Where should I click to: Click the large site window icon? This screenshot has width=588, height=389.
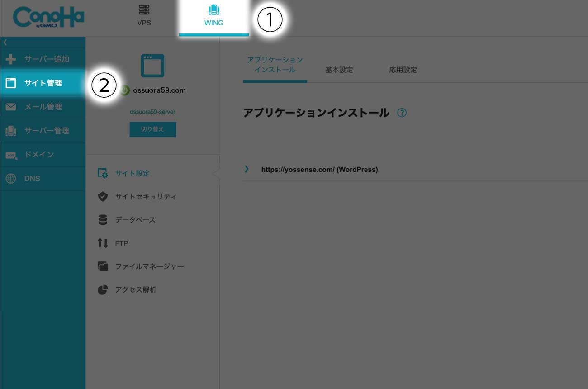click(152, 66)
